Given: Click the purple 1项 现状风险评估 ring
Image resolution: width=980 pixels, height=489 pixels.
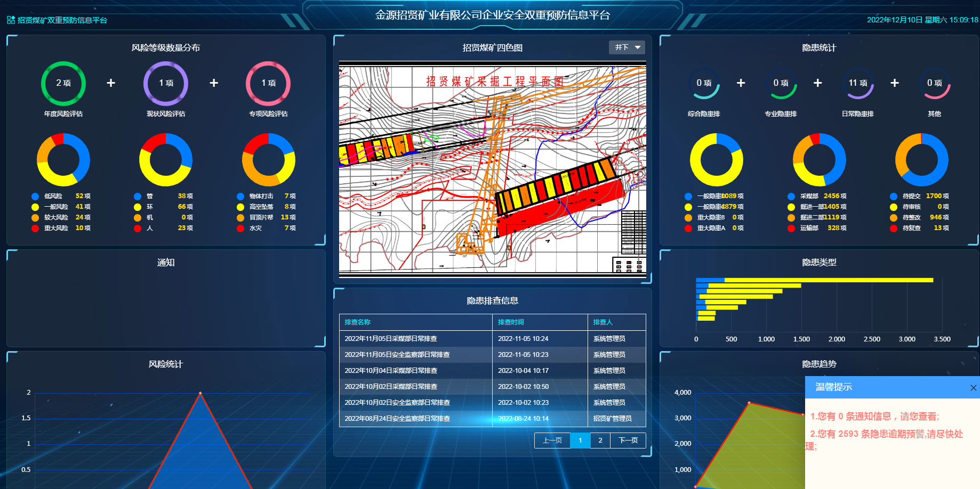Looking at the screenshot, I should [165, 84].
